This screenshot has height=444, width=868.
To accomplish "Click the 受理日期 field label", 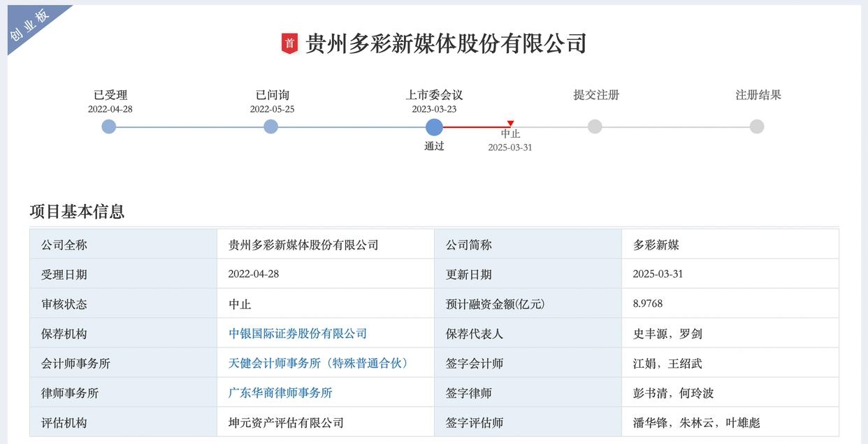I will point(64,275).
